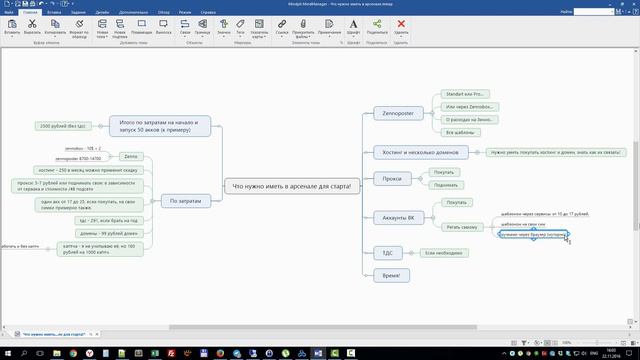
Task: Open the Значки markers icon
Action: 224,24
